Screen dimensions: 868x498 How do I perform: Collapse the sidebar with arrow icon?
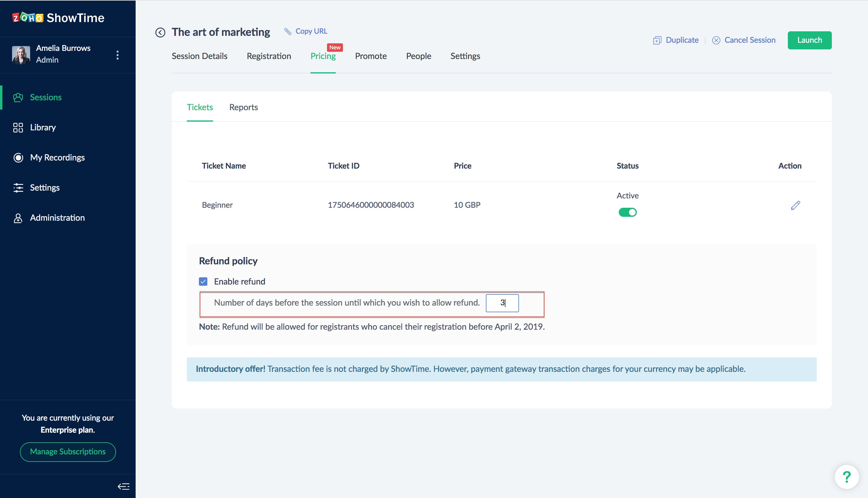124,486
